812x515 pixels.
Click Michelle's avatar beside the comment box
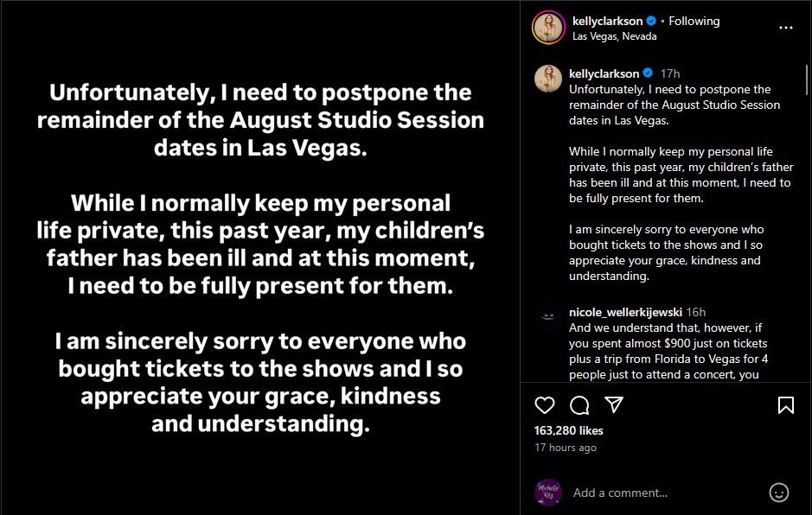click(547, 492)
